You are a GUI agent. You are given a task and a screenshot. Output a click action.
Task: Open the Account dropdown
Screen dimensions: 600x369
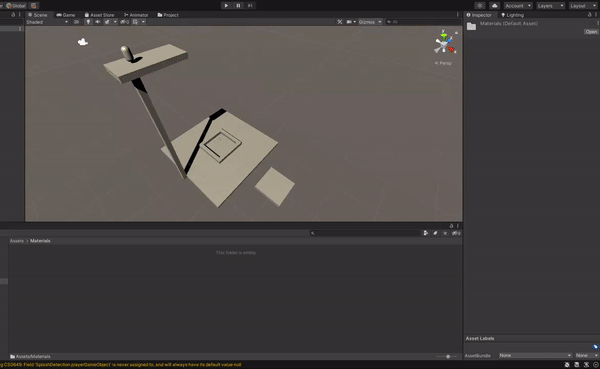518,6
